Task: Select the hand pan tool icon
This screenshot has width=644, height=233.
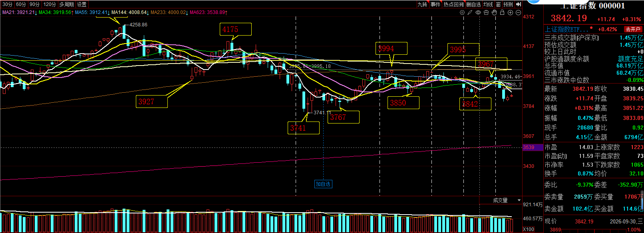Action: pos(494,12)
